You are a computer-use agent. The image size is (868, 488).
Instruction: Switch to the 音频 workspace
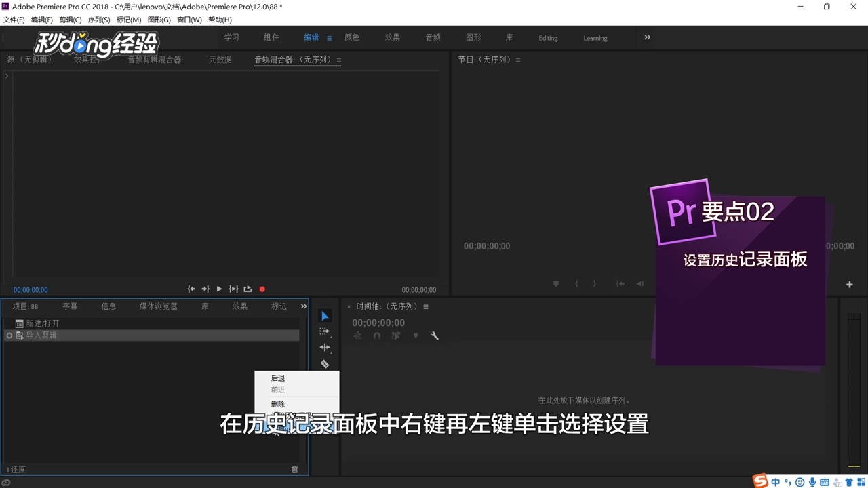coord(433,37)
